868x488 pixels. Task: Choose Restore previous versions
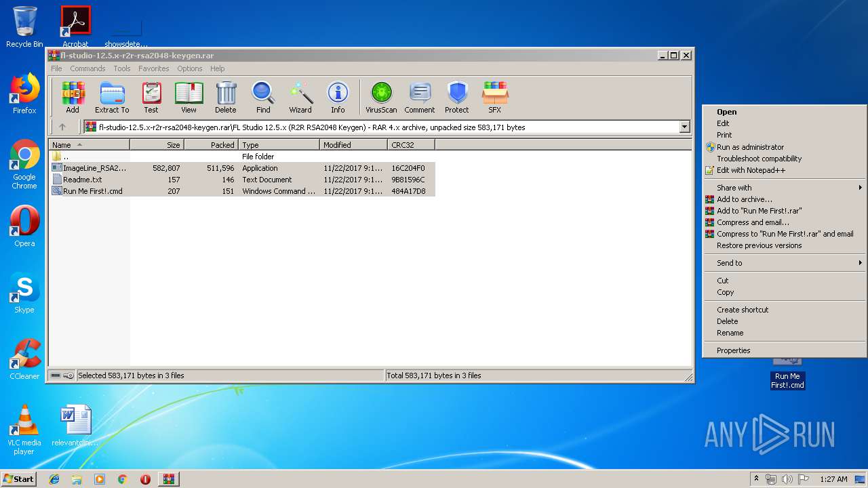[x=785, y=245]
